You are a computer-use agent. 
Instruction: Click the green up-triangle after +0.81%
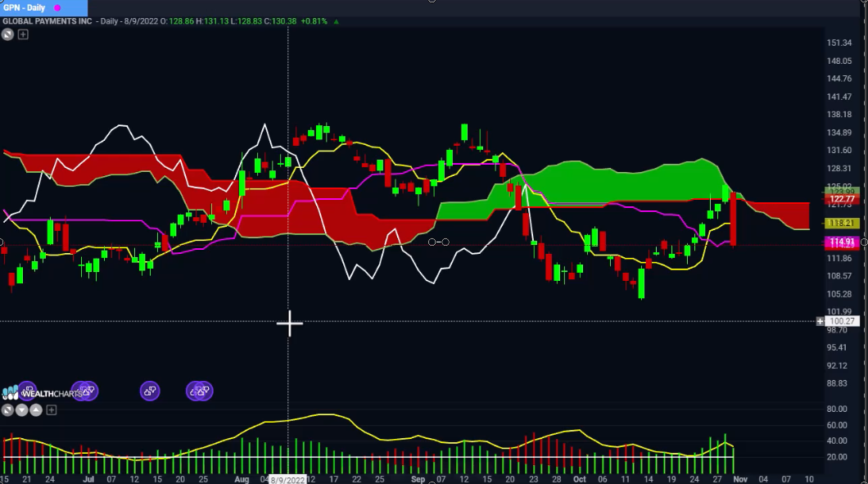336,21
